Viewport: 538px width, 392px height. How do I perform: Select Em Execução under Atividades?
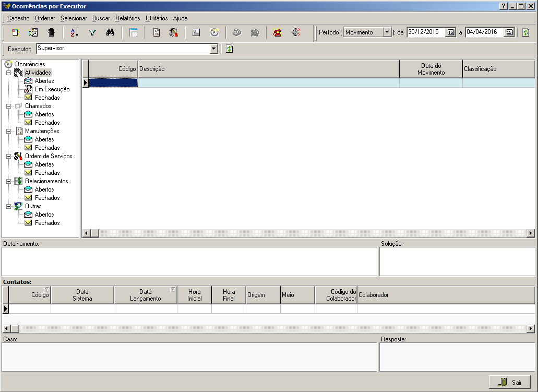coord(52,89)
